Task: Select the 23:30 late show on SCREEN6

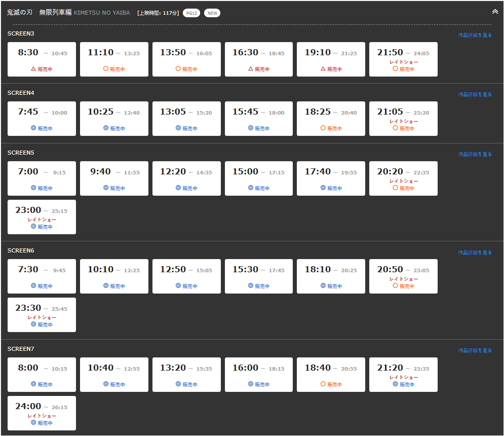Action: 42,315
